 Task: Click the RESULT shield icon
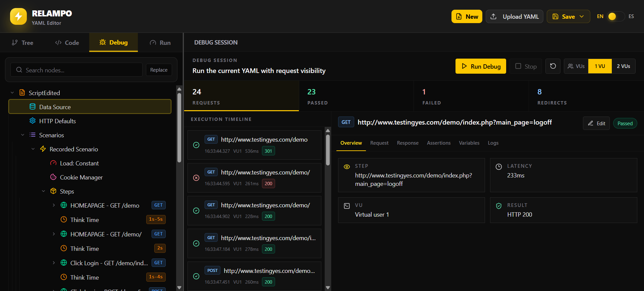[x=499, y=206]
